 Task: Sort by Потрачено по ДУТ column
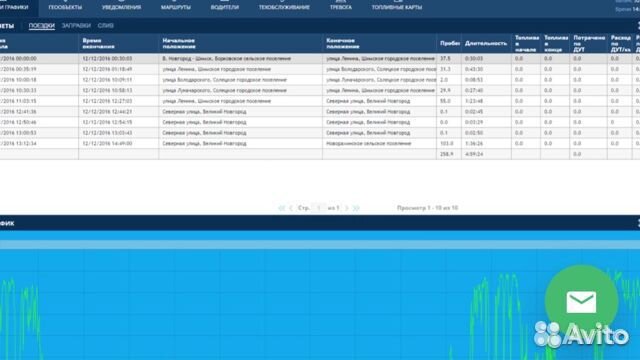point(589,43)
